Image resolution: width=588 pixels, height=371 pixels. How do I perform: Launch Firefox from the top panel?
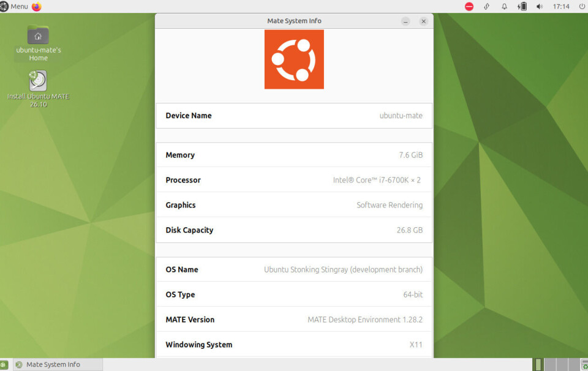36,6
